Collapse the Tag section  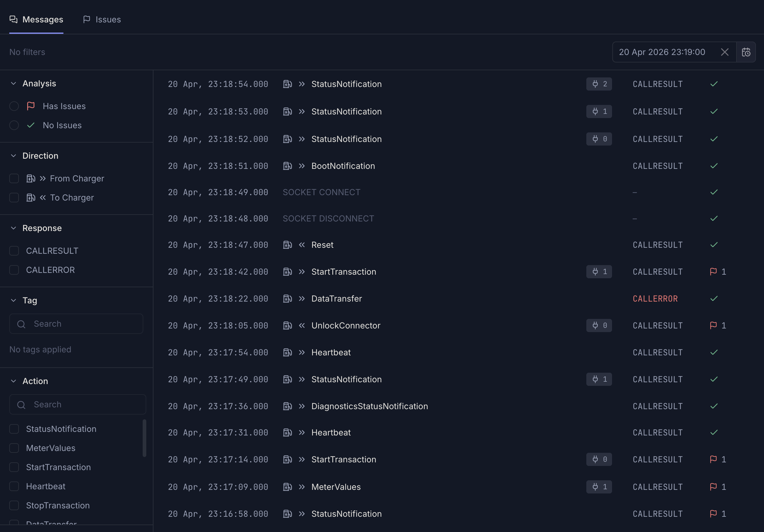[13, 301]
